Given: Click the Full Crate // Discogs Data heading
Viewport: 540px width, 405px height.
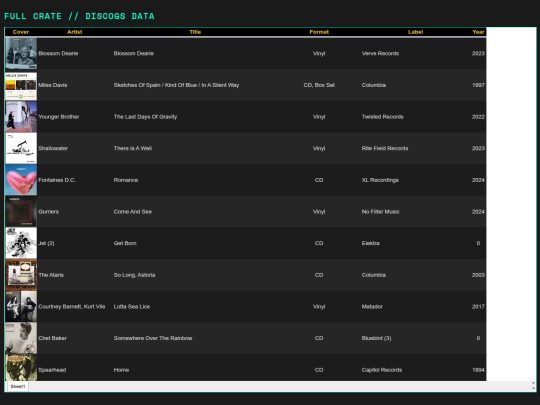Looking at the screenshot, I should pyautogui.click(x=79, y=16).
